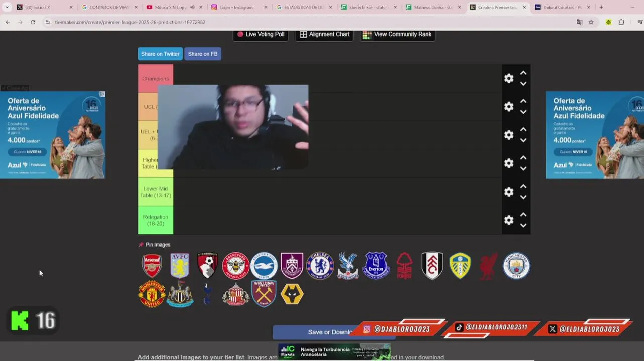Pick the Everton club badge

click(x=376, y=266)
